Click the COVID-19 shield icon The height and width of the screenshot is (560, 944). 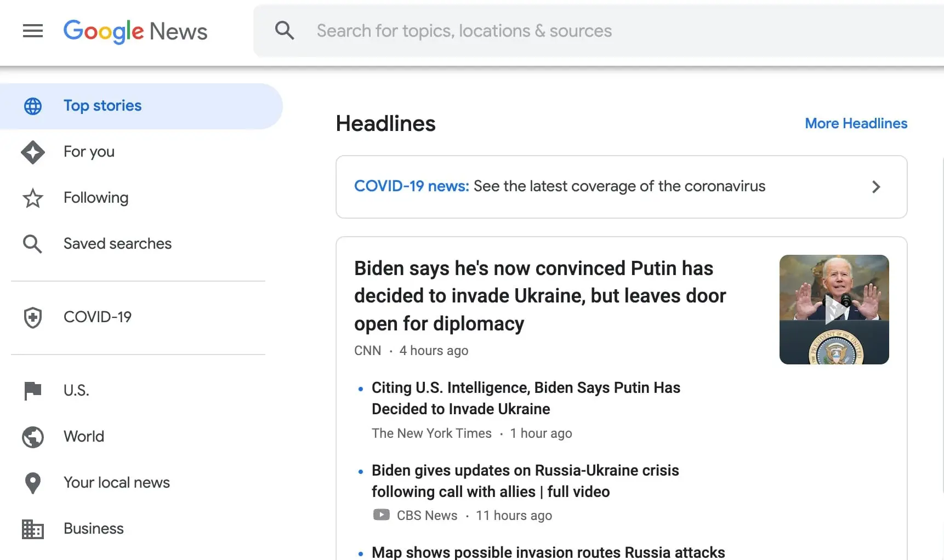(33, 317)
